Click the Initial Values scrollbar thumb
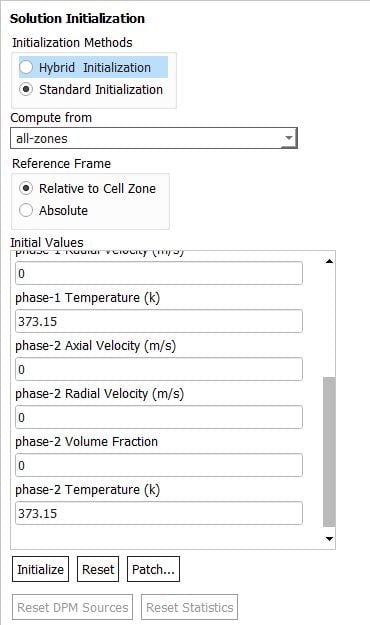Screen dimensions: 370x625 point(329,452)
